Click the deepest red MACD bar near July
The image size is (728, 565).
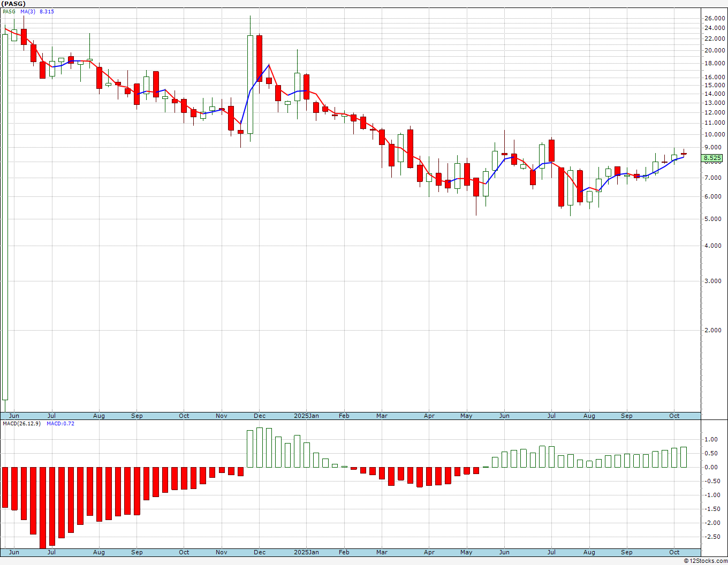(43, 508)
